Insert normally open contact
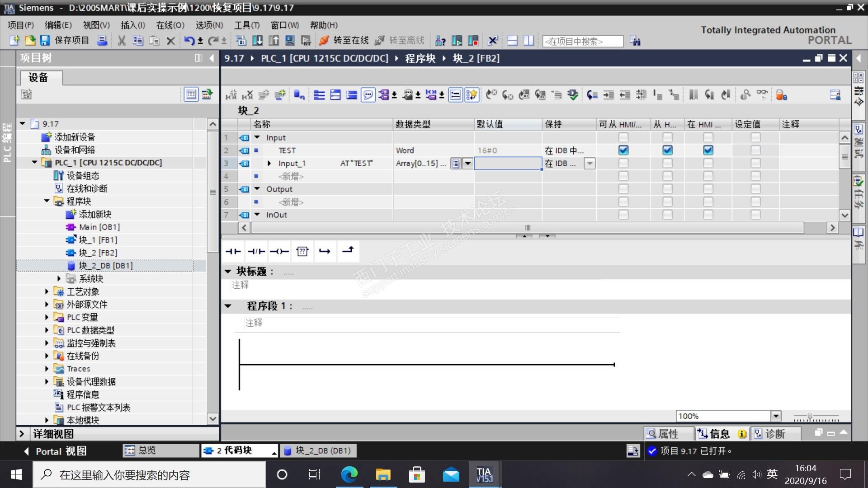868x488 pixels. [233, 252]
